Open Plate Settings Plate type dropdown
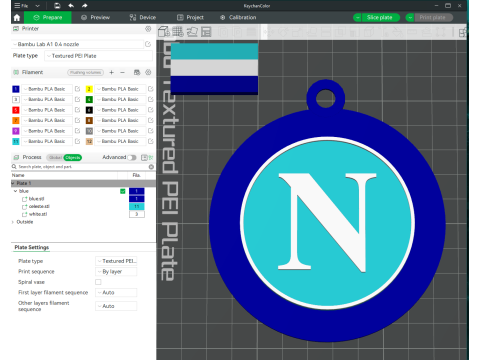Image resolution: width=480 pixels, height=360 pixels. pyautogui.click(x=116, y=261)
